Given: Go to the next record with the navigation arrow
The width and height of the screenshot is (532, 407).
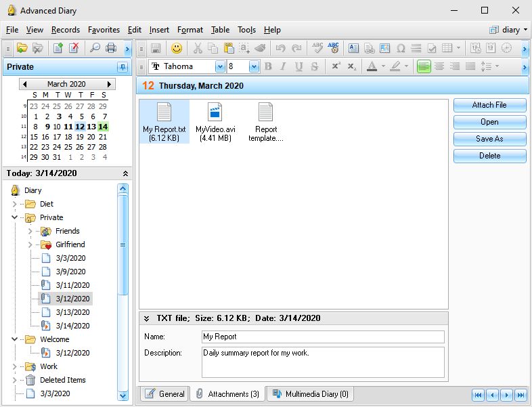Looking at the screenshot, I should click(x=506, y=395).
